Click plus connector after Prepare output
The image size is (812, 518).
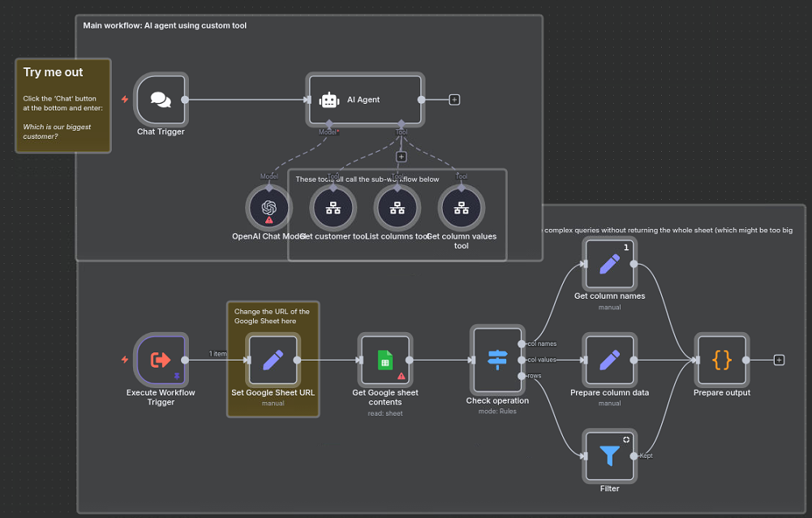click(x=778, y=360)
